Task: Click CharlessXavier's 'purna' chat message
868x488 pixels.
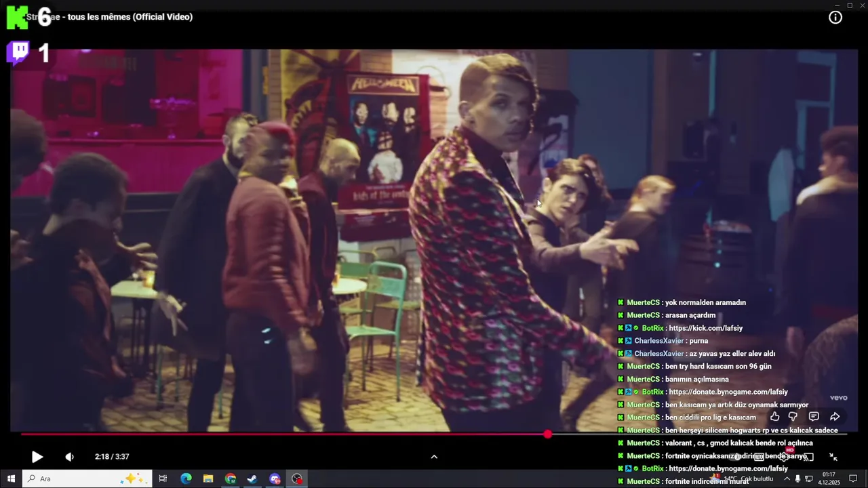Action: [698, 341]
